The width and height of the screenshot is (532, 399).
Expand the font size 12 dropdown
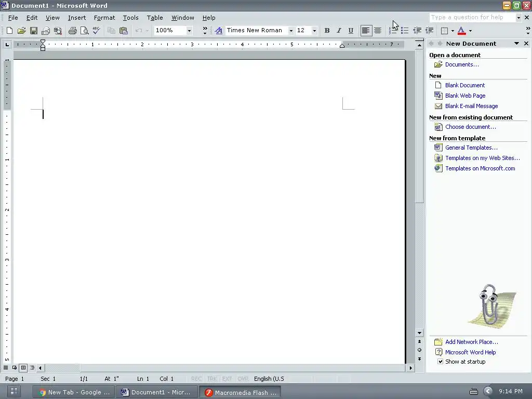point(314,31)
